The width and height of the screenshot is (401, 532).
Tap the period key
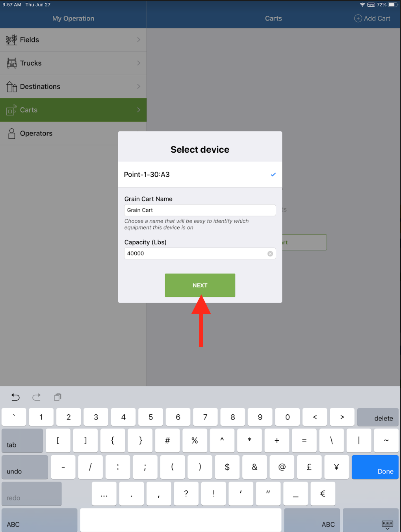click(x=131, y=494)
